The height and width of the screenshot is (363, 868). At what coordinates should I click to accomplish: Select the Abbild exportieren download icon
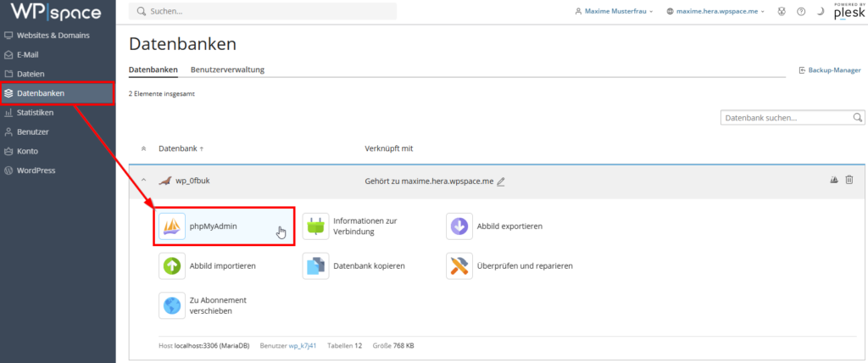459,226
